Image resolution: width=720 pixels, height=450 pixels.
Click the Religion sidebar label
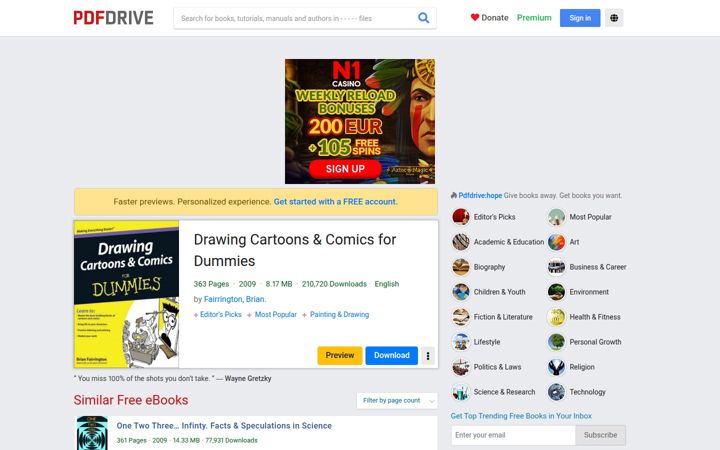pos(582,367)
